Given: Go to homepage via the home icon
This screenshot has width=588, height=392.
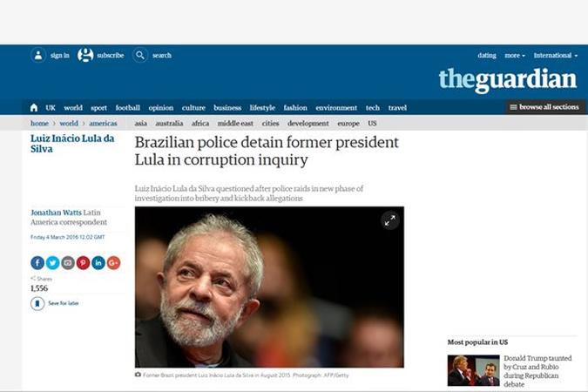Looking at the screenshot, I should click(x=34, y=108).
